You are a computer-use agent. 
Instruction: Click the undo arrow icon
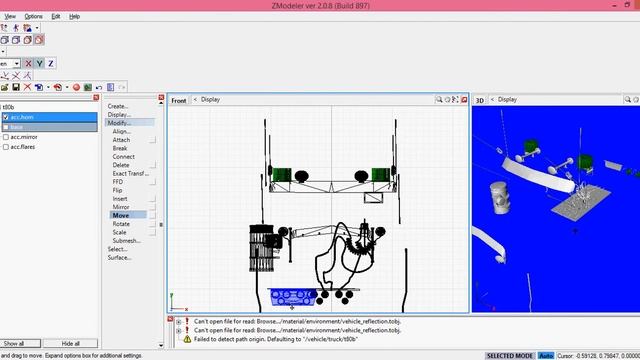99,87
